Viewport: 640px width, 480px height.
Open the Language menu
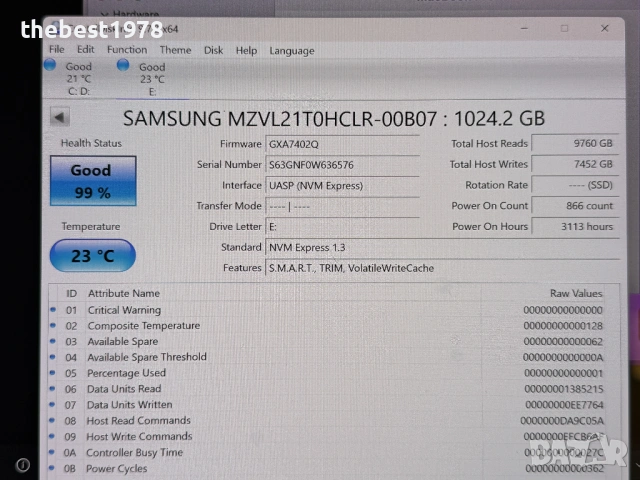coord(292,51)
